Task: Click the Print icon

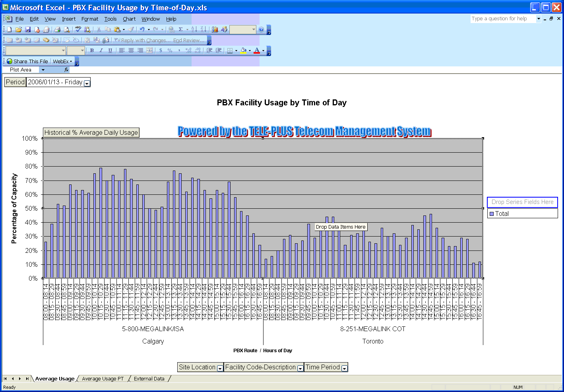Action: [x=57, y=29]
